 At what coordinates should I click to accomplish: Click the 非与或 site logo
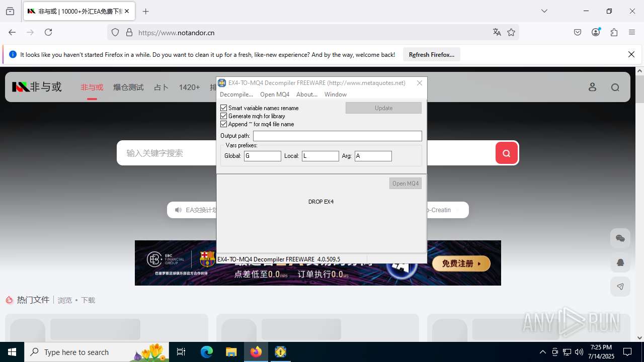tap(37, 87)
